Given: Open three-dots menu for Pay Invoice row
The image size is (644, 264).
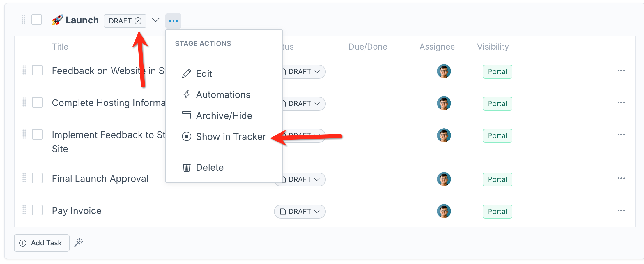Looking at the screenshot, I should coord(621,211).
